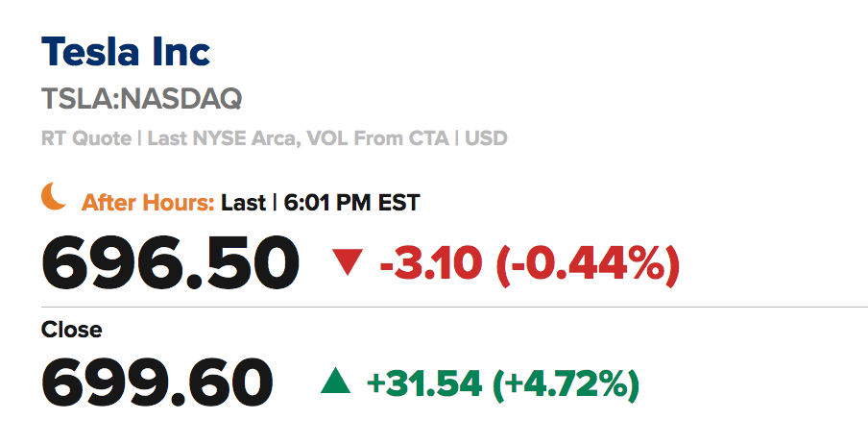Screen dimensions: 868x444
Task: Select the +31.54 (+4.72%) change value
Action: (x=503, y=383)
